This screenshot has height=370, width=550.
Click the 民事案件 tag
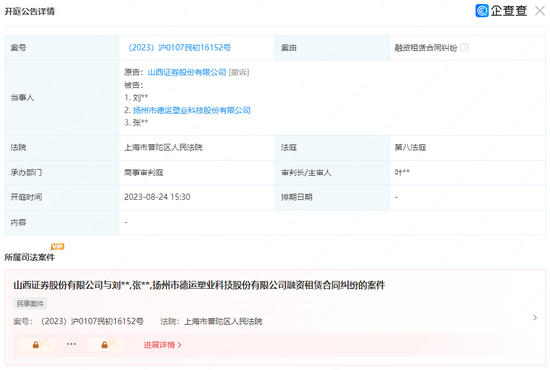[30, 303]
